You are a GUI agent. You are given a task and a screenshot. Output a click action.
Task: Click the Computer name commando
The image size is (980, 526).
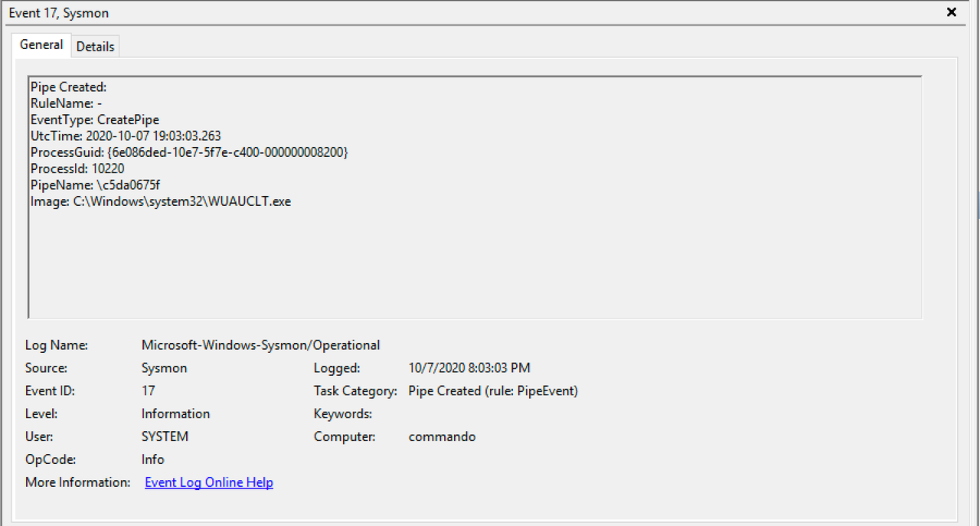pos(443,436)
